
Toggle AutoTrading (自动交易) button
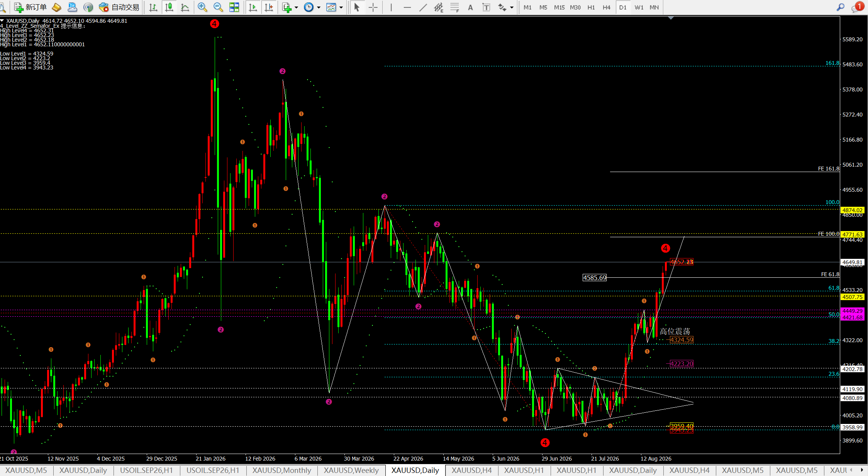tap(119, 7)
